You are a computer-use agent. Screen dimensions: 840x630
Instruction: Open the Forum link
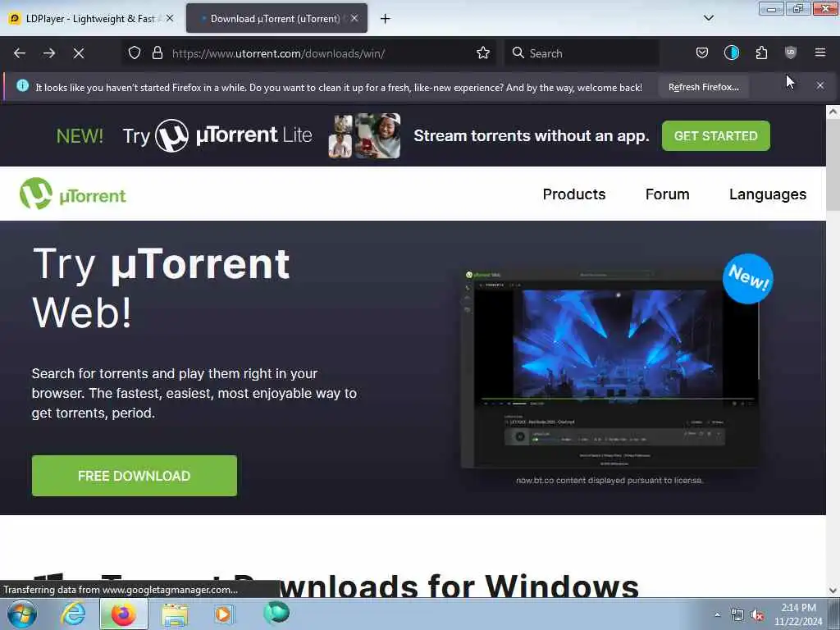point(667,194)
